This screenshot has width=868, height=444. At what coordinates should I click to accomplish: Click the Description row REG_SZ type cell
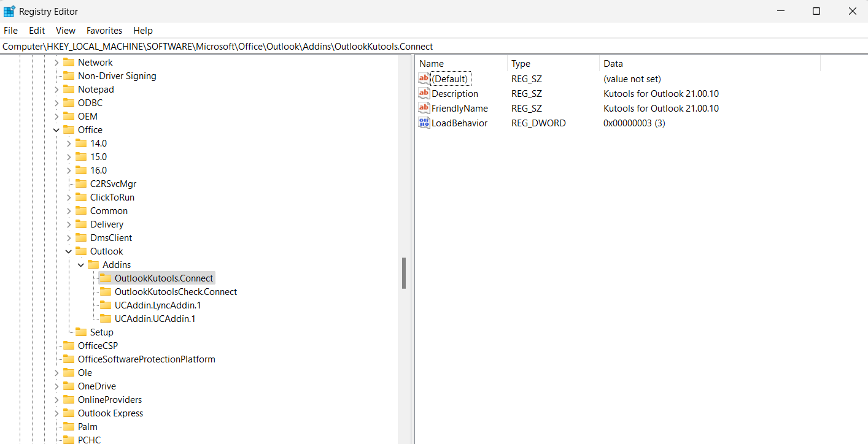pyautogui.click(x=527, y=93)
